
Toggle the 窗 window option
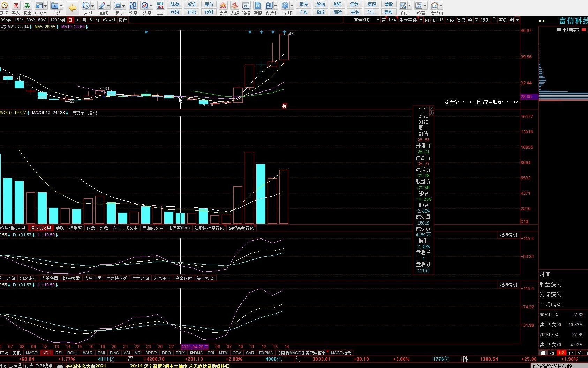point(476,20)
